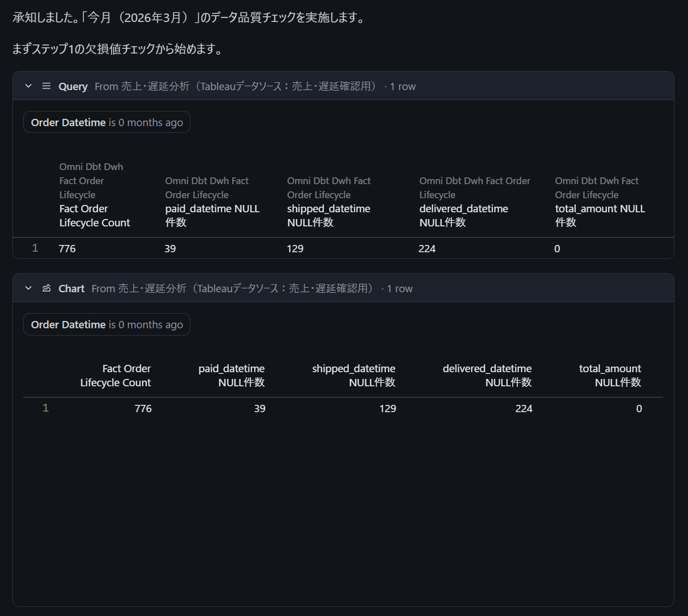
Task: Click the Chart graph icon in header
Action: 46,288
